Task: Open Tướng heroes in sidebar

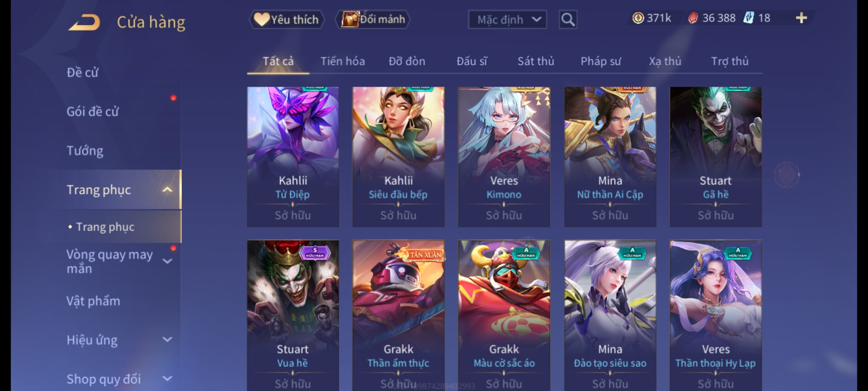Action: coord(85,151)
